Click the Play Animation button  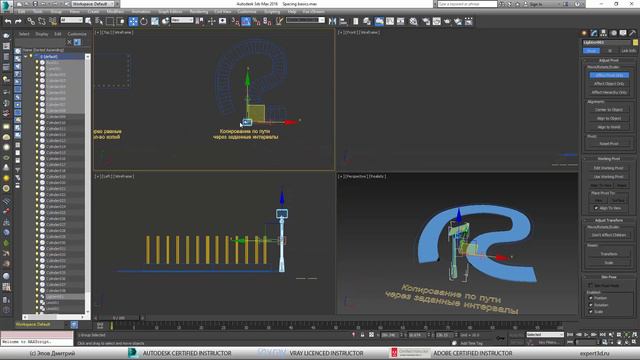(586, 335)
